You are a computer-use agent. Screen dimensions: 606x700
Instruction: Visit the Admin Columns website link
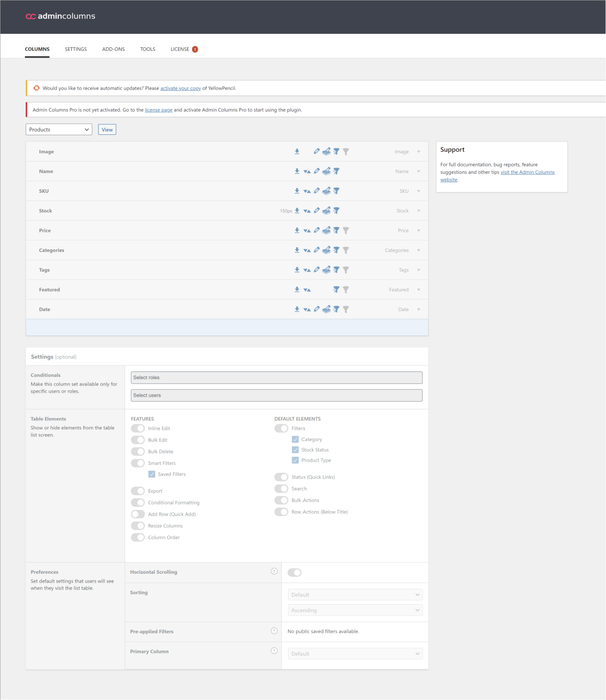click(497, 176)
